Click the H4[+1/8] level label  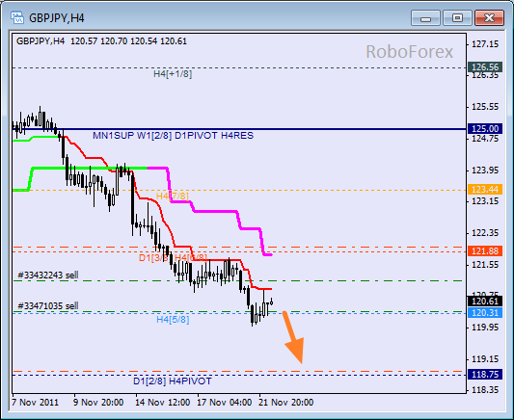pos(173,74)
